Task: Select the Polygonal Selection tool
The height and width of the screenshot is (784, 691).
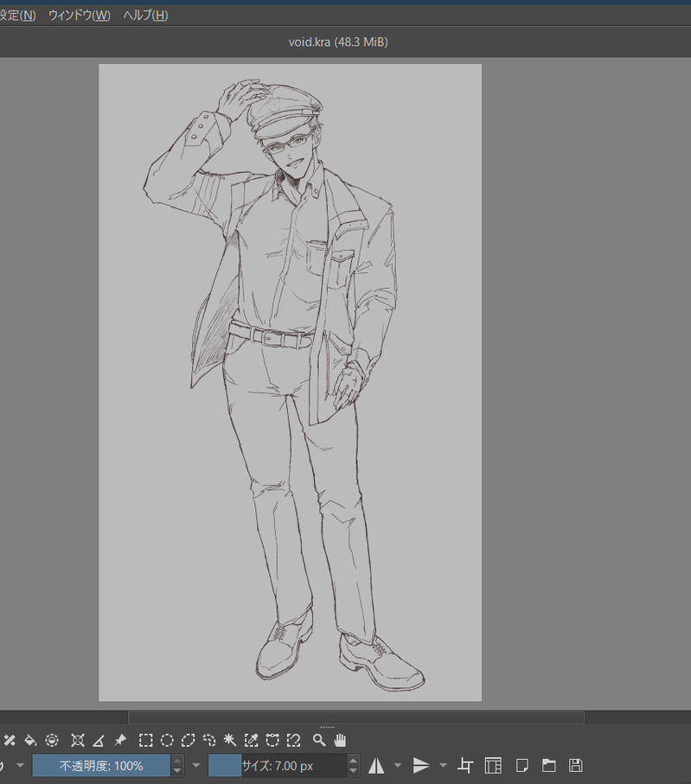Action: [189, 740]
